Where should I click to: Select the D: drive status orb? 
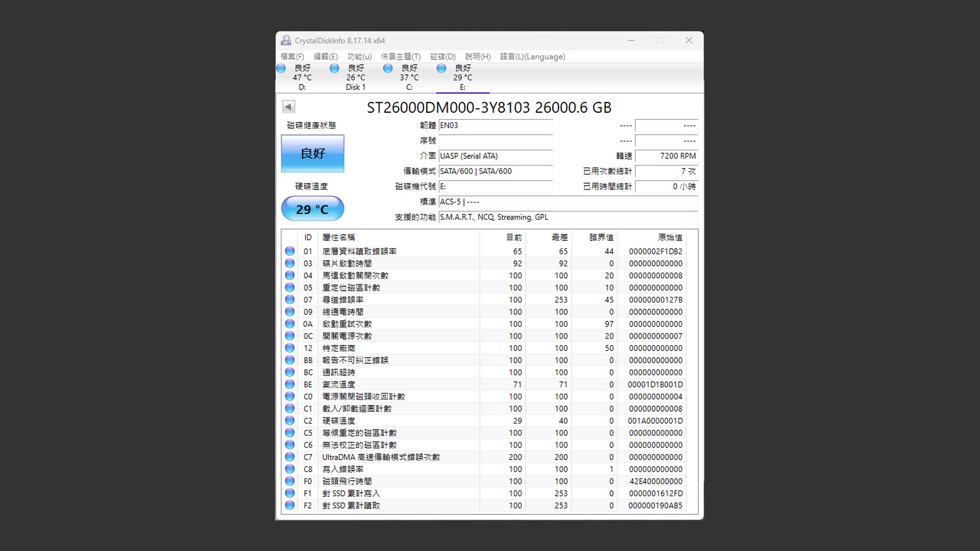coord(281,68)
